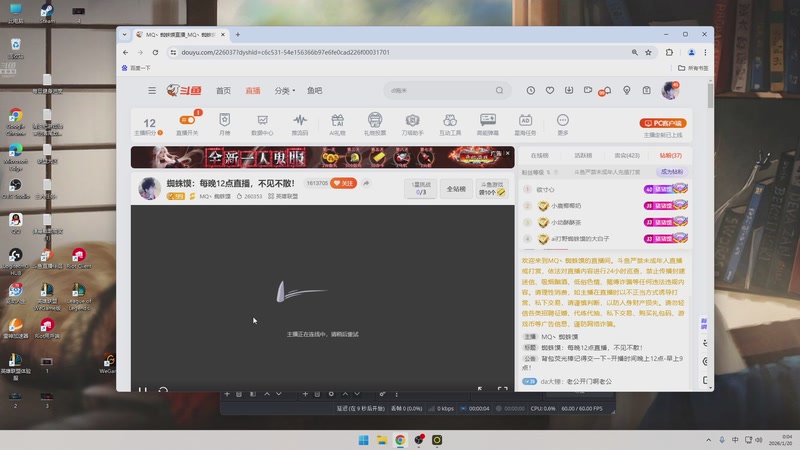Open the Douyu hamburger menu
This screenshot has height=450, width=800.
tap(152, 90)
